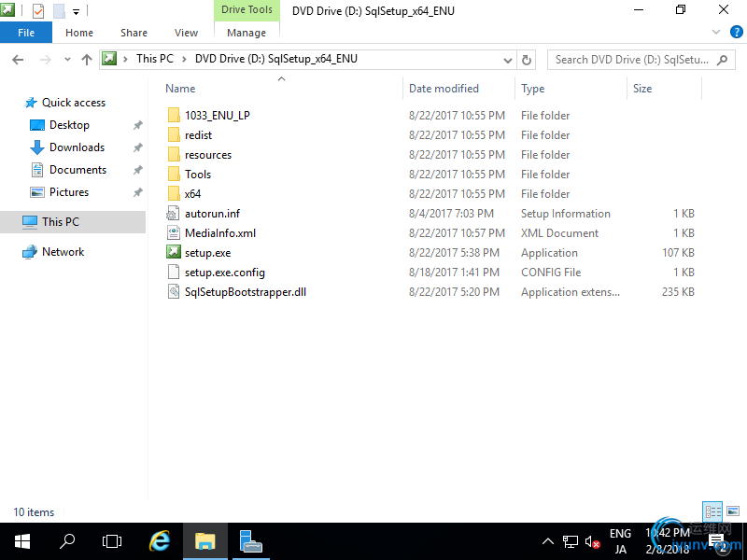Go up one folder level

(x=87, y=60)
